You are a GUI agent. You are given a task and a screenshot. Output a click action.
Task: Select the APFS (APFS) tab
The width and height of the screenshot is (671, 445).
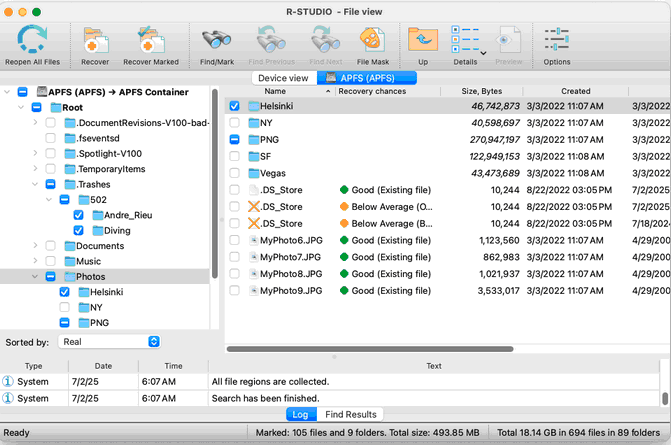(x=367, y=78)
